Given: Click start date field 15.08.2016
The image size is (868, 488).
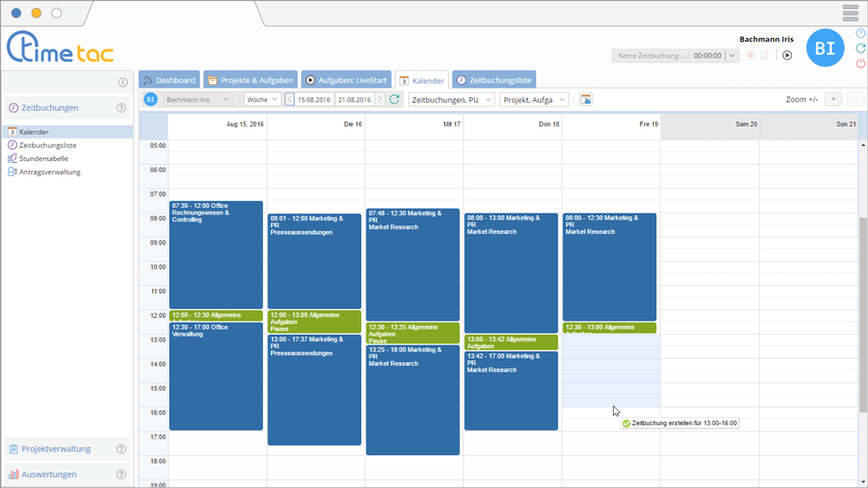Looking at the screenshot, I should point(314,99).
